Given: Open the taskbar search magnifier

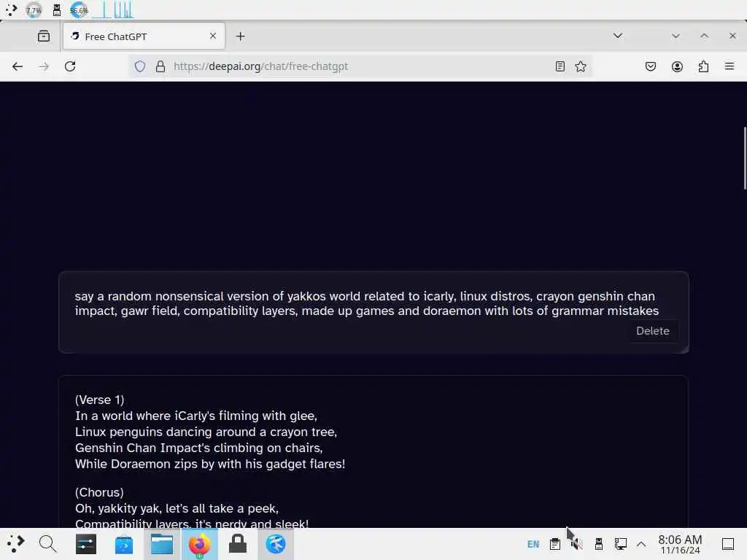Looking at the screenshot, I should coord(47,544).
